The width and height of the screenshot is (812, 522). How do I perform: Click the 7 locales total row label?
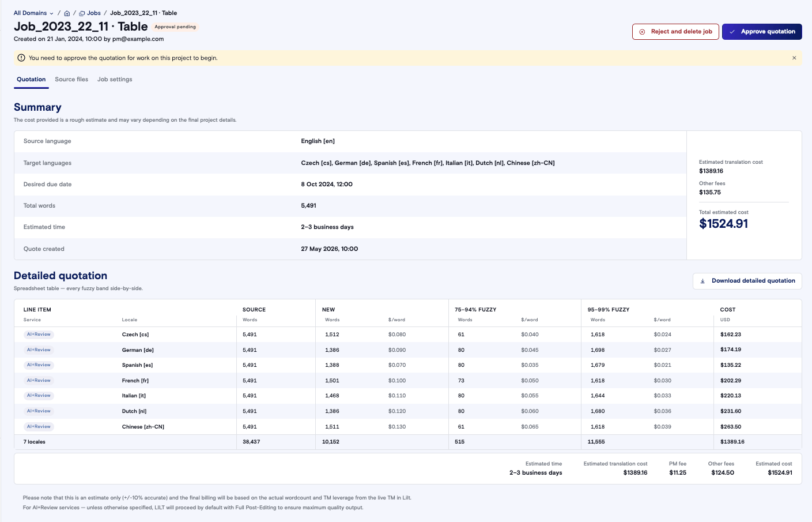(x=35, y=442)
